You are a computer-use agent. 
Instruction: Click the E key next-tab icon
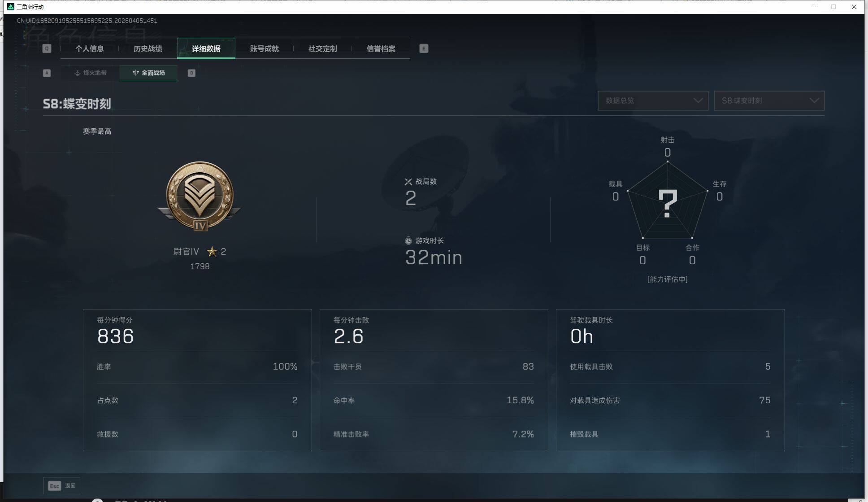tap(424, 48)
